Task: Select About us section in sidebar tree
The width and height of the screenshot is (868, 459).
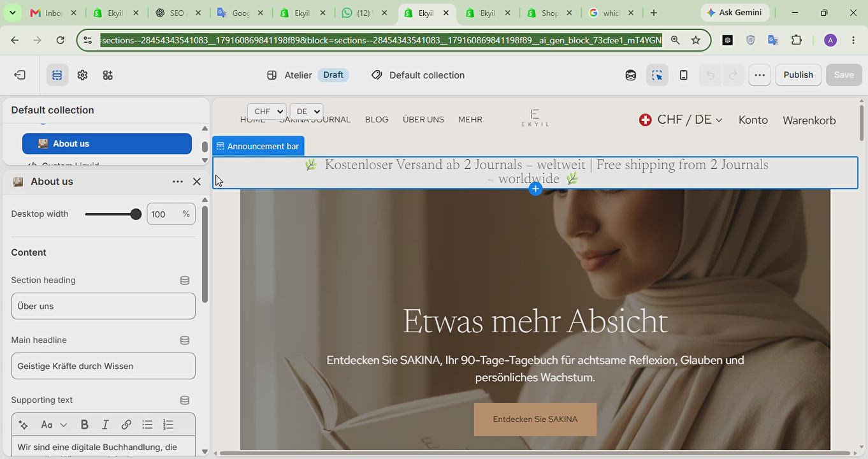Action: coord(107,144)
